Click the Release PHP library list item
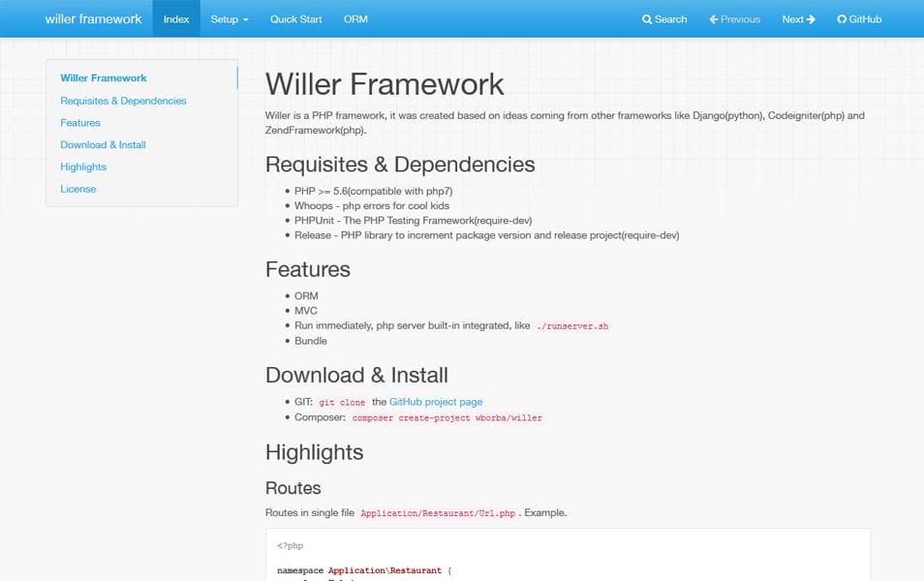The width and height of the screenshot is (924, 581). (x=487, y=235)
